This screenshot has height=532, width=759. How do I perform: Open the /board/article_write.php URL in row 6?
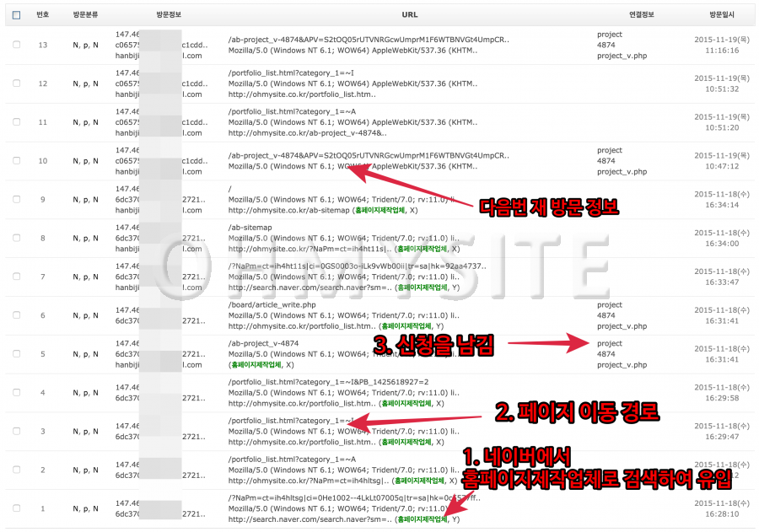[272, 304]
